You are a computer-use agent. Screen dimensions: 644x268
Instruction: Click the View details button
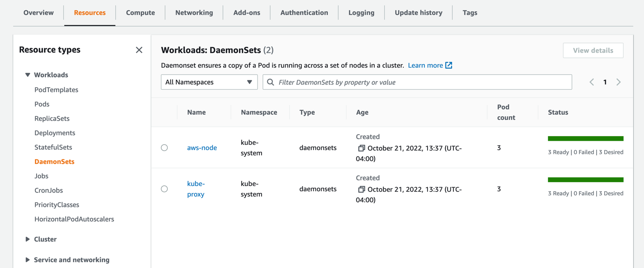(x=593, y=50)
